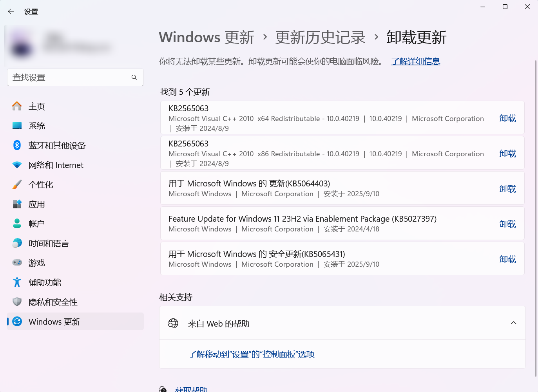This screenshot has height=392, width=538.
Task: Click the 时间和语言 clock globe icon
Action: point(17,243)
